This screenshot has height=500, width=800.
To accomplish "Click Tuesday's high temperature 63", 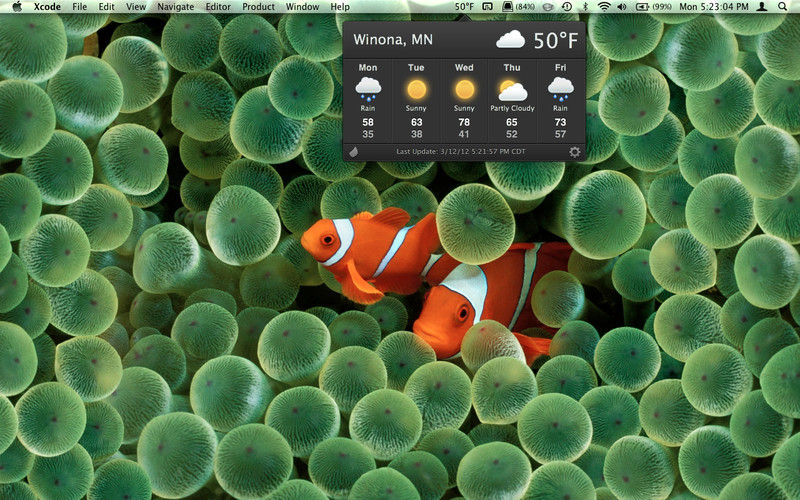I will point(416,122).
